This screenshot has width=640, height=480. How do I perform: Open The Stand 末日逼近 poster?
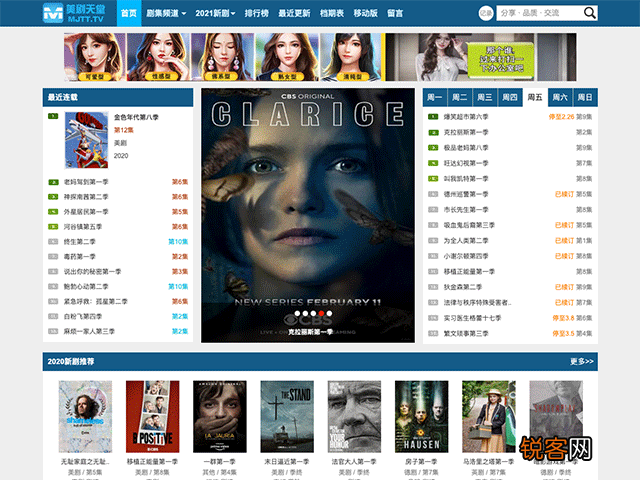pos(287,417)
